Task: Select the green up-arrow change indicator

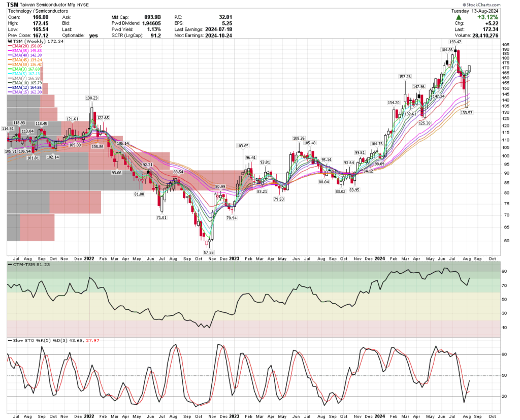Action: (459, 16)
